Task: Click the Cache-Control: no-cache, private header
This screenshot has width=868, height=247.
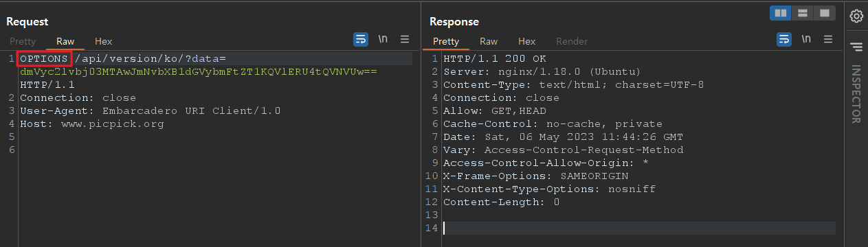Action: coord(553,124)
